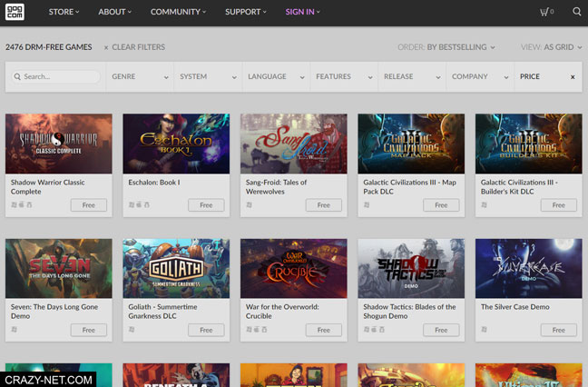Click Windows icon under Galactic Civilizations III Map Pack

tap(367, 204)
